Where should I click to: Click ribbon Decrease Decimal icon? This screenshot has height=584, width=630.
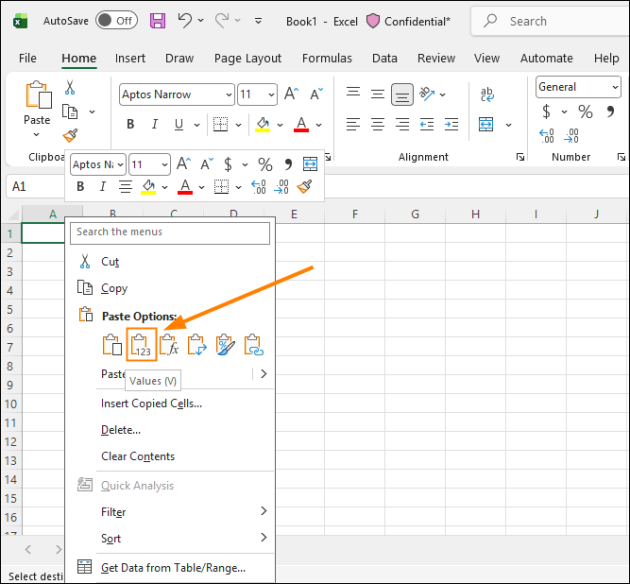click(x=571, y=136)
